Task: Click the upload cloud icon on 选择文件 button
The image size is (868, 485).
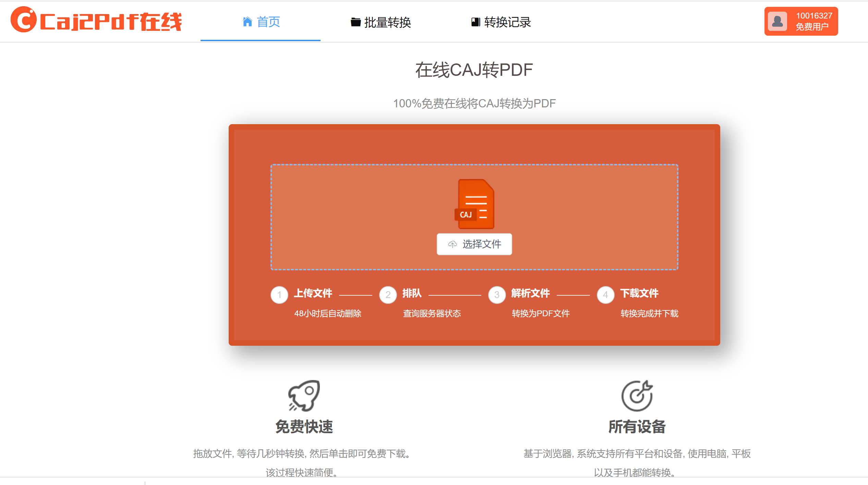Action: [x=452, y=244]
